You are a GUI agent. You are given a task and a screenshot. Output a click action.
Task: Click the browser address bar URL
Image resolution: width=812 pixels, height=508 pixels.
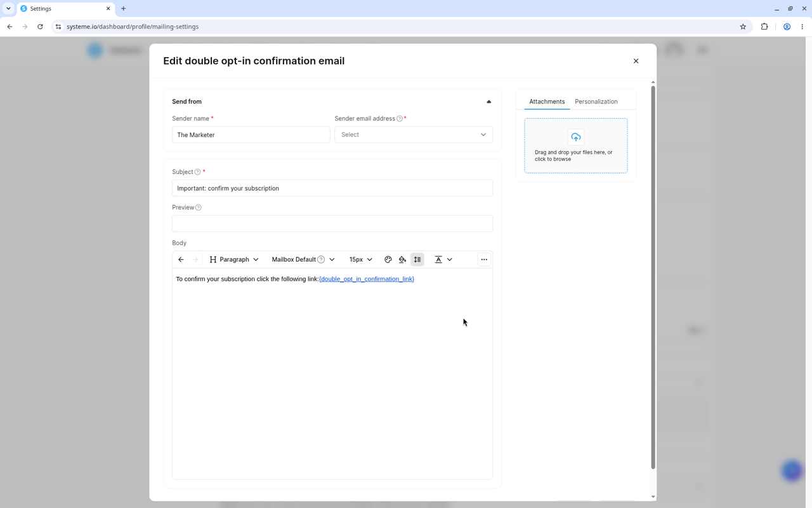coord(133,27)
